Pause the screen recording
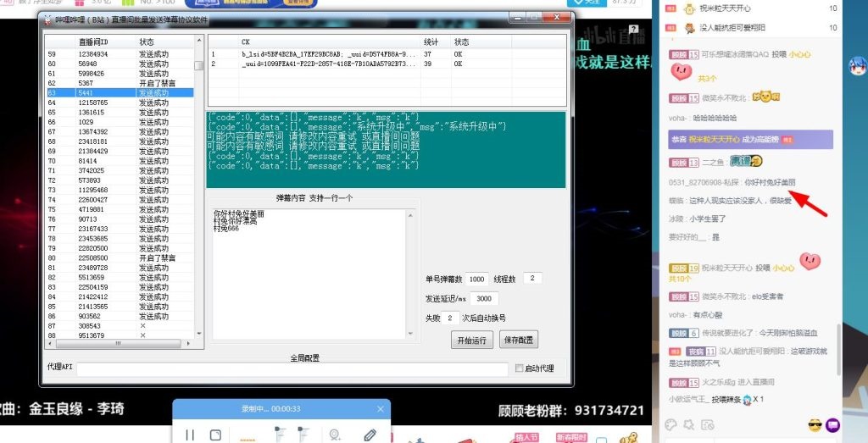 [190, 435]
